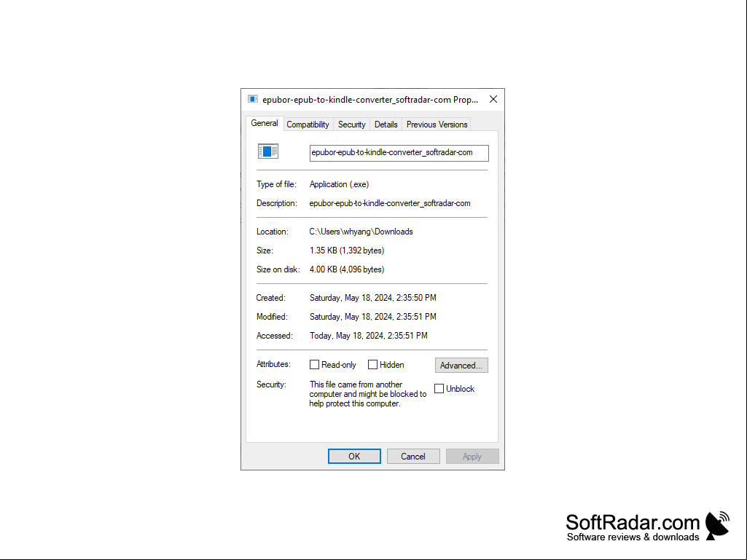This screenshot has height=560, width=747.
Task: Click the application file icon beside name field
Action: pyautogui.click(x=267, y=151)
